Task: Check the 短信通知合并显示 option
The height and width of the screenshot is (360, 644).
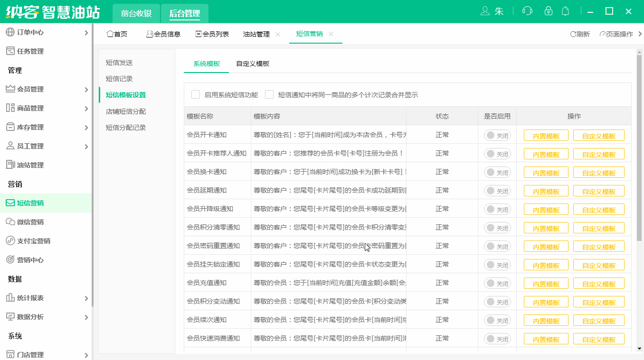Action: click(x=269, y=94)
